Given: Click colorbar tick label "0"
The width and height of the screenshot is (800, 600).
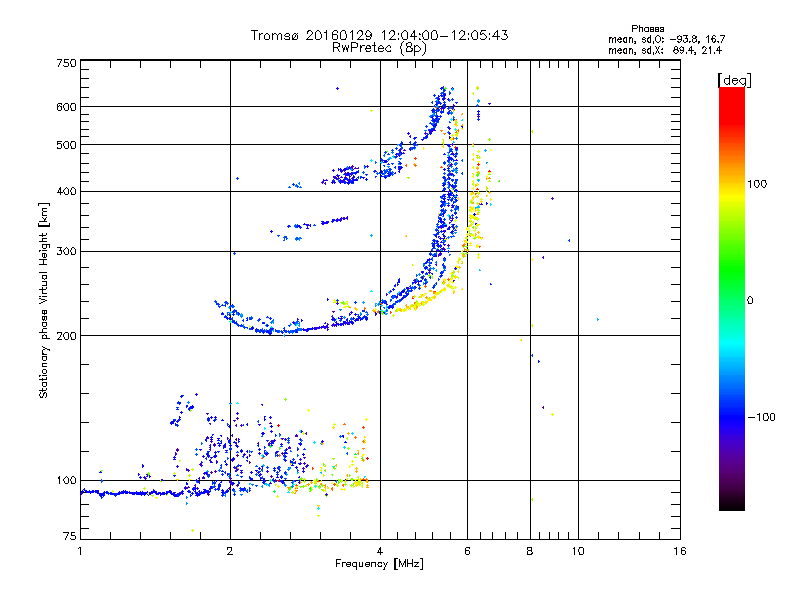Looking at the screenshot, I should coord(750,300).
